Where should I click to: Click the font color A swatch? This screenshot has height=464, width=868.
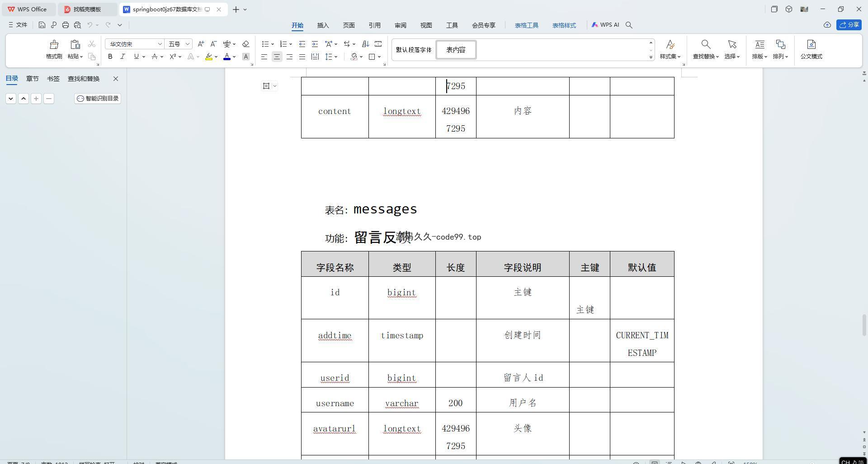tap(227, 57)
